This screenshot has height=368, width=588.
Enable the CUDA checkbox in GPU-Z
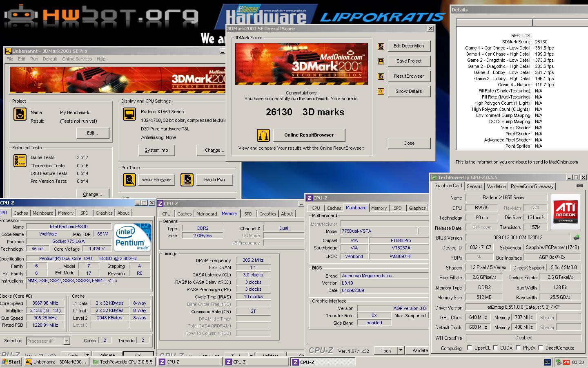pyautogui.click(x=495, y=348)
